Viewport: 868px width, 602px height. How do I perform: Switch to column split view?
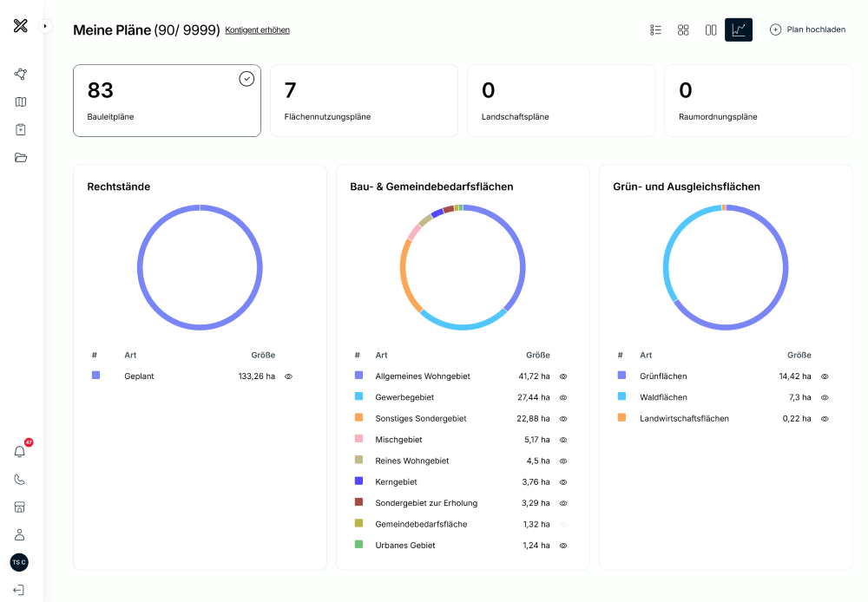[x=711, y=29]
